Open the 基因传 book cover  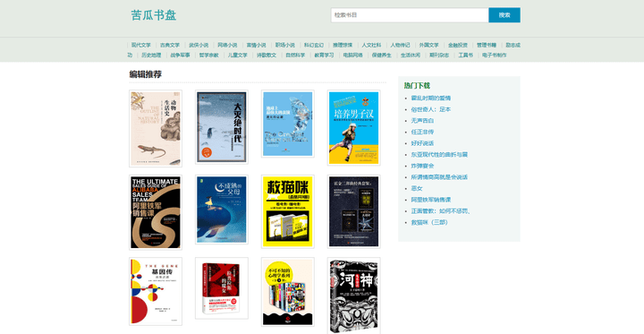pos(156,292)
